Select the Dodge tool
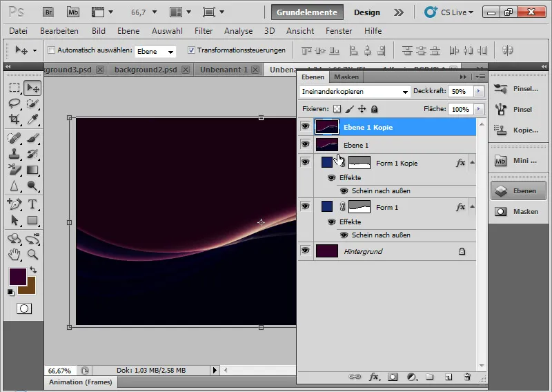The image size is (552, 392). click(32, 185)
